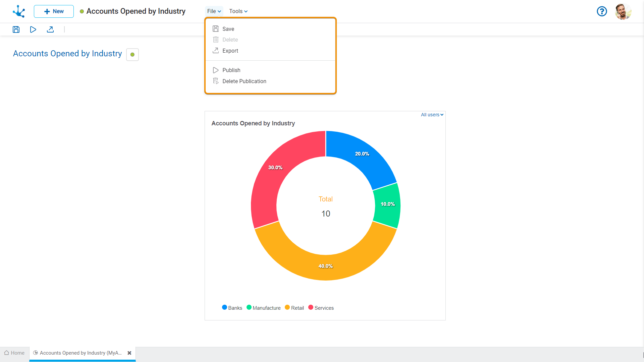This screenshot has height=362, width=644.
Task: Open Help documentation link
Action: (x=602, y=11)
